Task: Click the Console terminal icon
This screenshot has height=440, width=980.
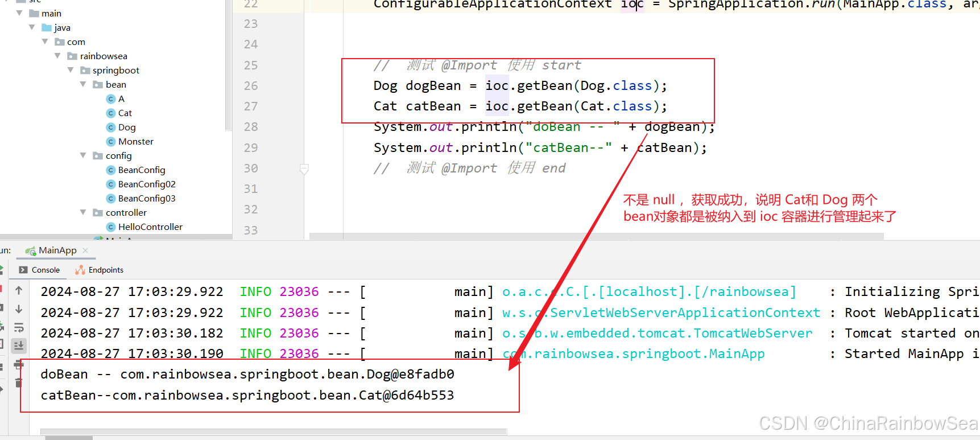Action: (x=23, y=270)
